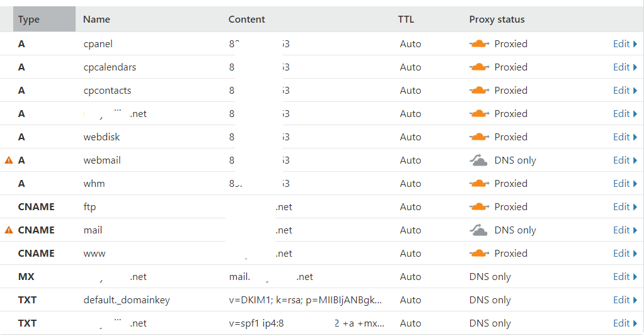Click the proxied cloud icon on www row

479,253
